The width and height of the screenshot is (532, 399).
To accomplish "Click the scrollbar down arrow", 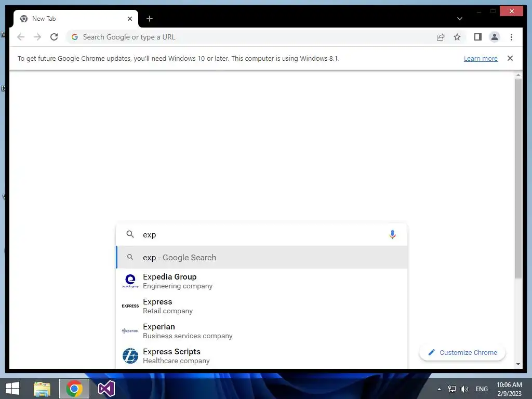I will 518,364.
